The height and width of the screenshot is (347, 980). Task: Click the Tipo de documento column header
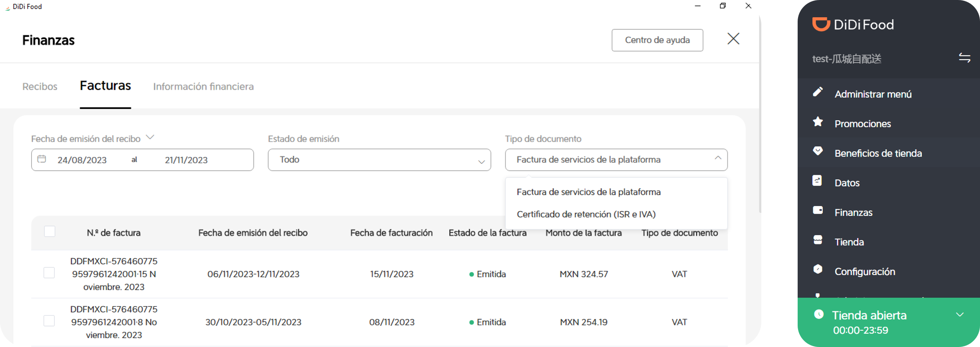(680, 233)
